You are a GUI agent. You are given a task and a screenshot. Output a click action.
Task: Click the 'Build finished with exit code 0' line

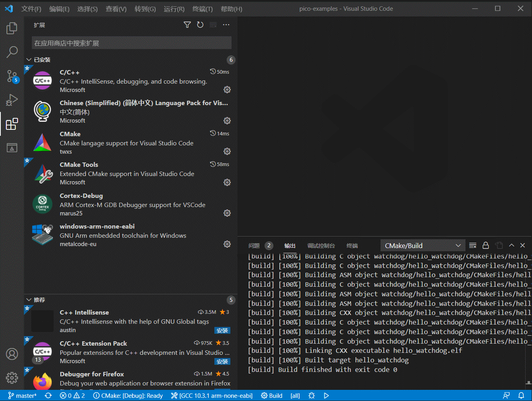point(322,370)
